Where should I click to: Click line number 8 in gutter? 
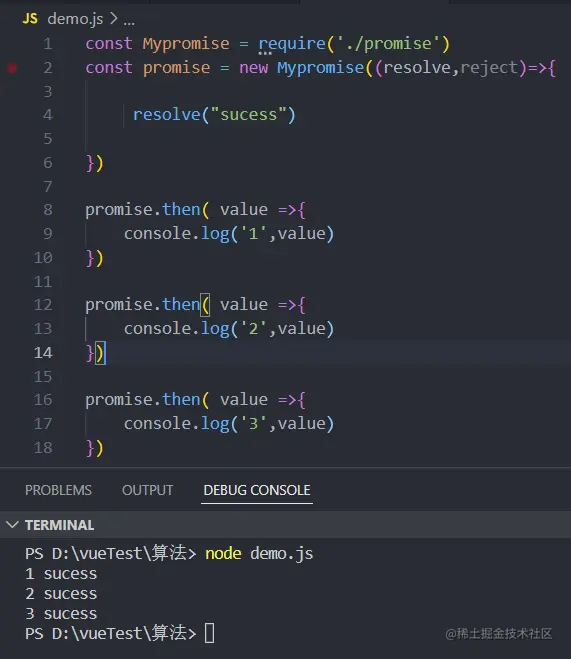[x=48, y=210]
